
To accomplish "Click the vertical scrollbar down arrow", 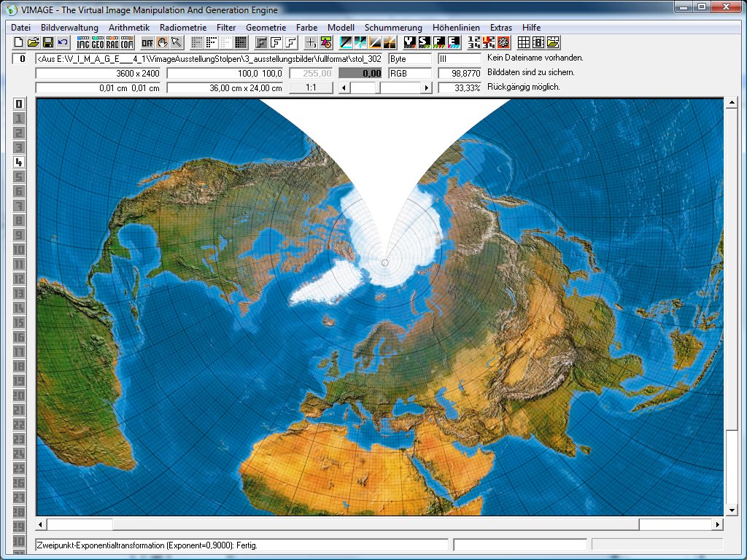I will coord(732,510).
